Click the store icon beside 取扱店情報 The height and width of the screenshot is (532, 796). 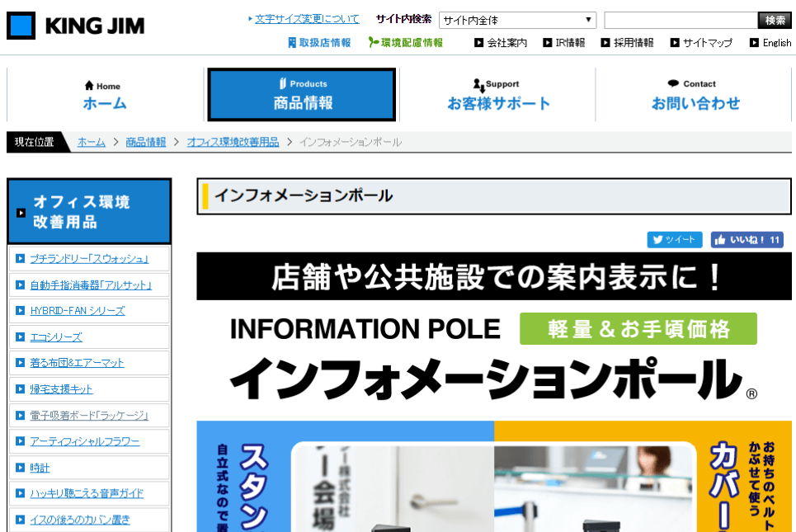click(292, 43)
